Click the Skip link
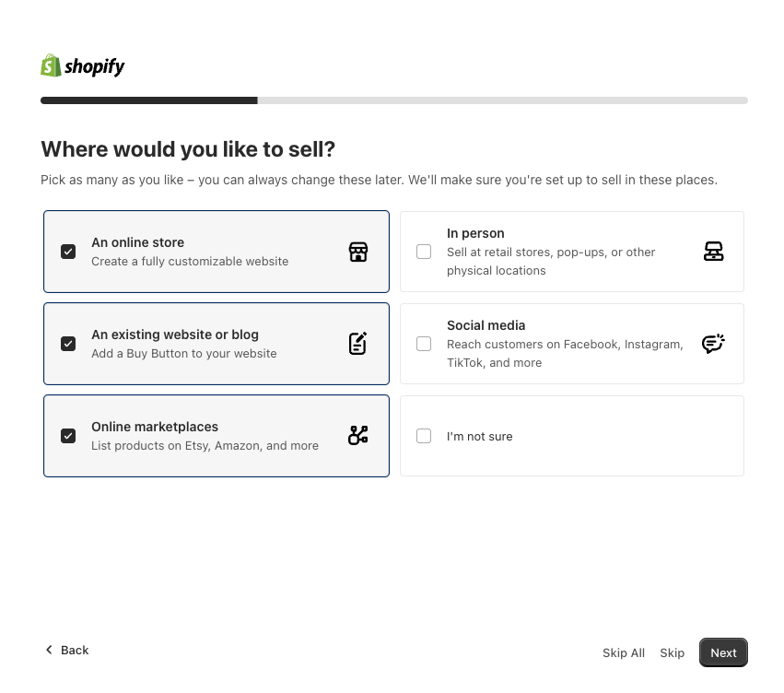Image resolution: width=784 pixels, height=693 pixels. coord(672,652)
